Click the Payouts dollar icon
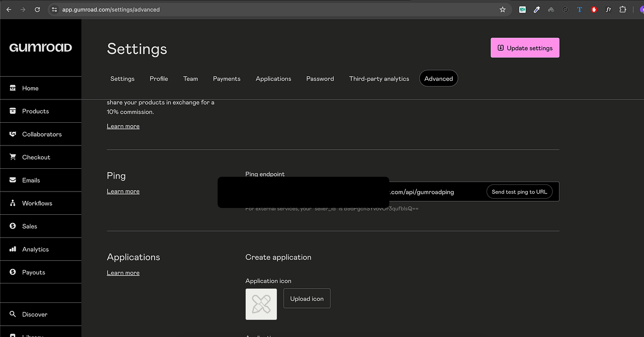644x337 pixels. (13, 272)
